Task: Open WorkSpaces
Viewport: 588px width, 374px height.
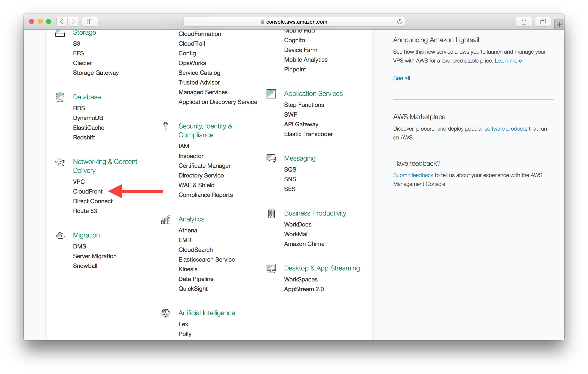Action: [x=301, y=280]
